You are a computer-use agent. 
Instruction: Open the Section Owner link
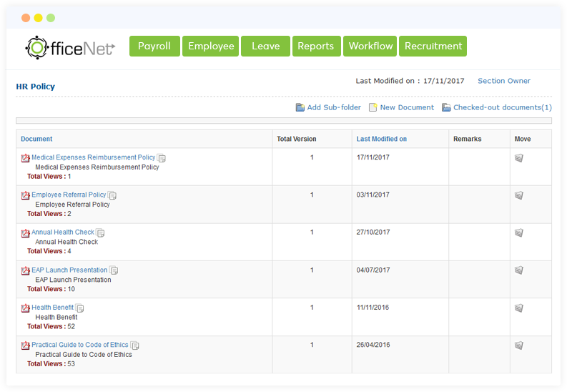click(503, 81)
